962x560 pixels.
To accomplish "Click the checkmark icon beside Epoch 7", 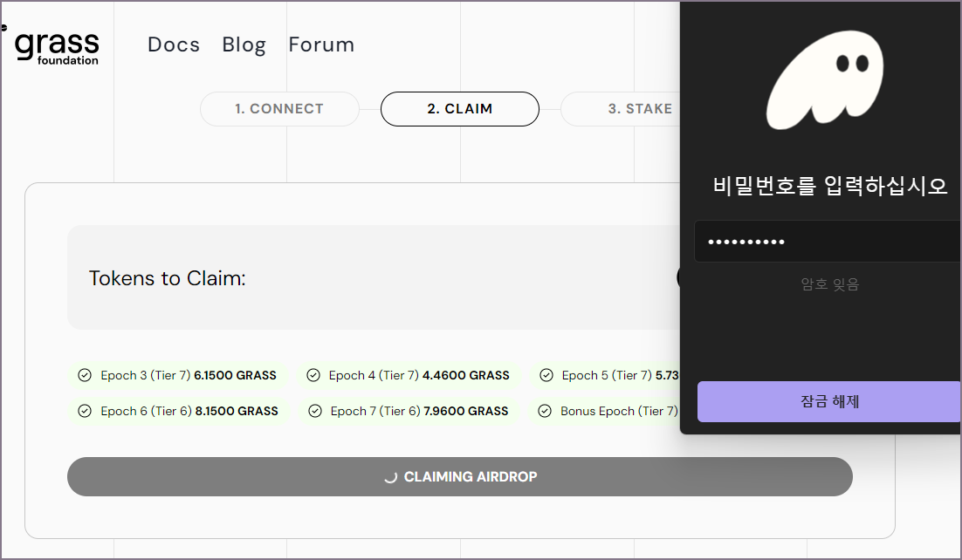I will click(313, 410).
